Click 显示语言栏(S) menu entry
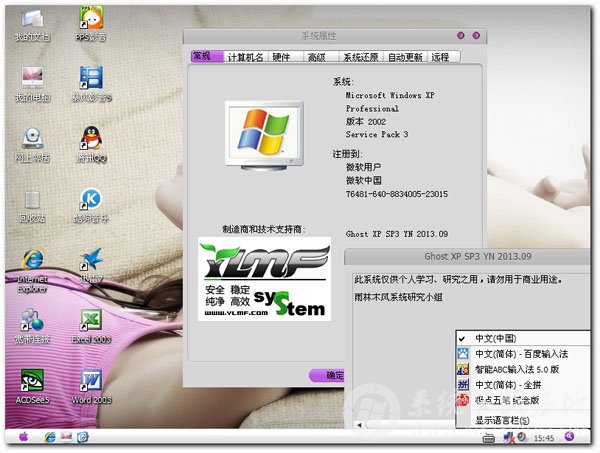 pyautogui.click(x=523, y=420)
